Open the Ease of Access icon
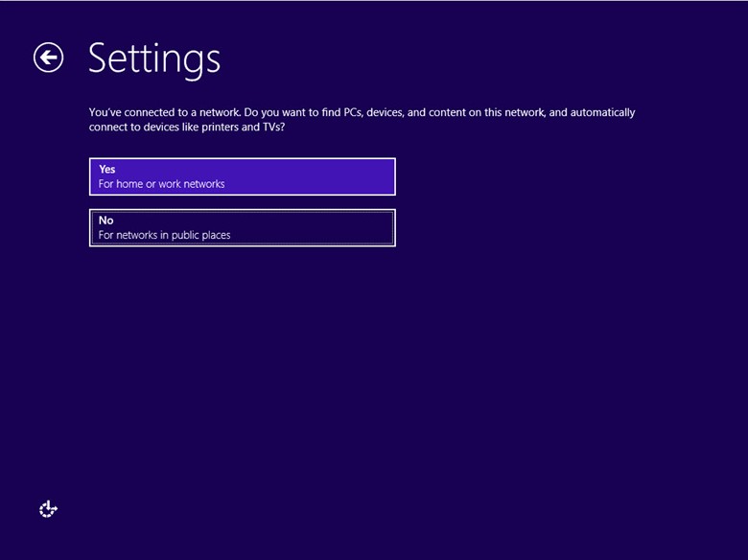 48,509
